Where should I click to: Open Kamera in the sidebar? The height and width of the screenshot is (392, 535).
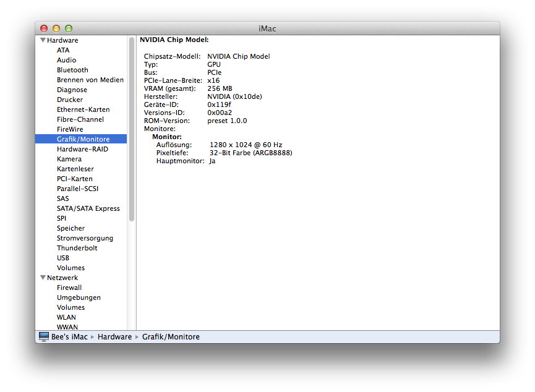tap(69, 159)
